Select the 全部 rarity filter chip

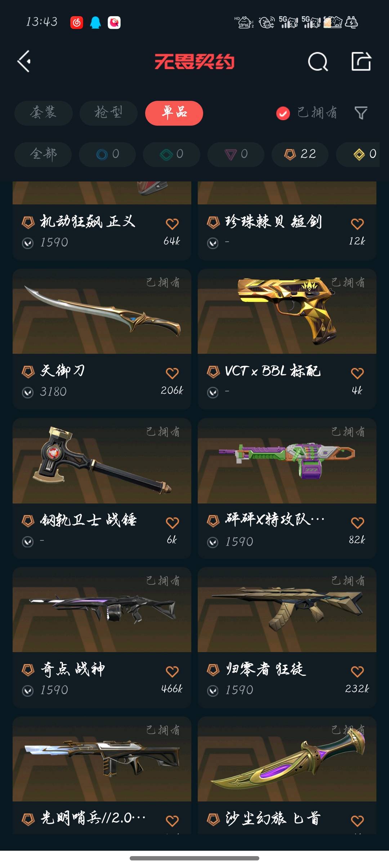pyautogui.click(x=43, y=154)
